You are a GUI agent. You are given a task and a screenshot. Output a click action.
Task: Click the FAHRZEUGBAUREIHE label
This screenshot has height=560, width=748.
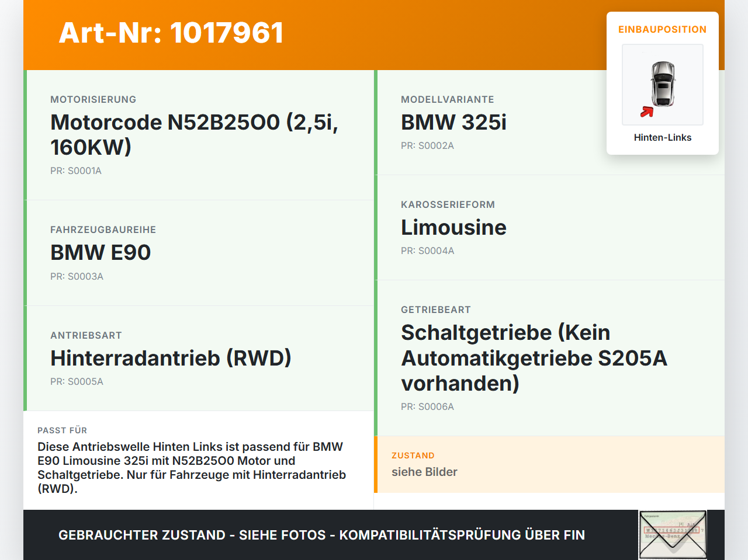103,229
